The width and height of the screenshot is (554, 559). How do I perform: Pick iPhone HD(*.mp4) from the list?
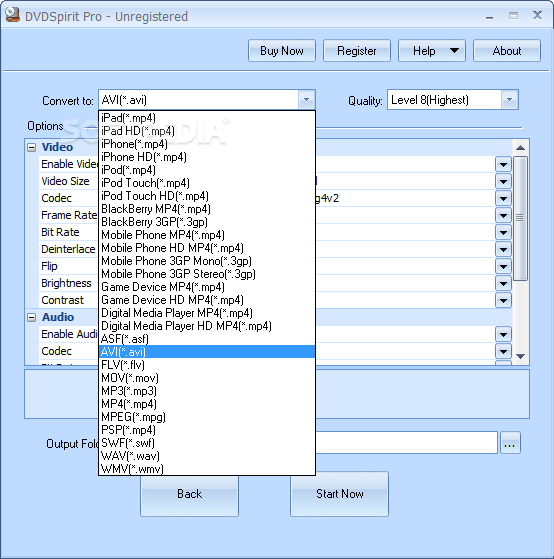207,157
